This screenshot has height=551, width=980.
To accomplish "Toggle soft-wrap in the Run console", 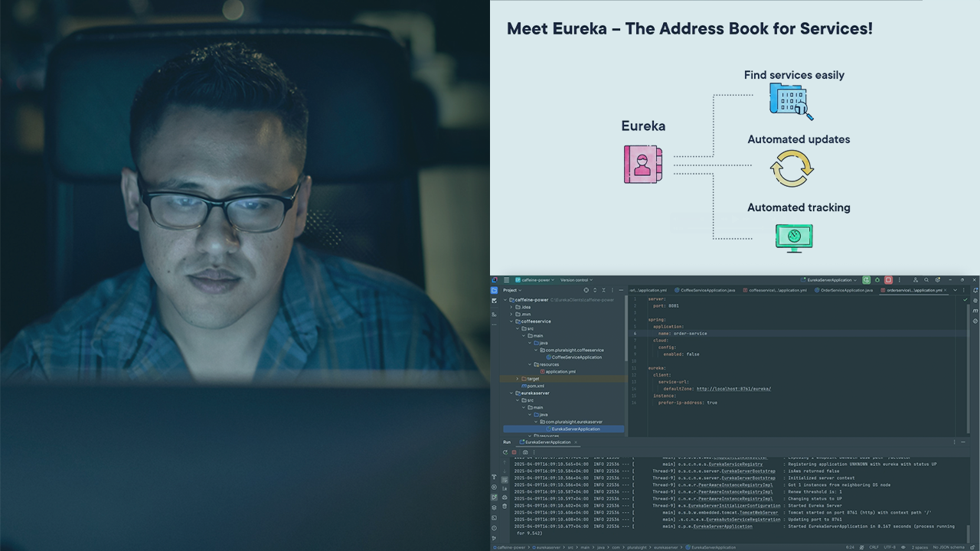I will coord(505,481).
